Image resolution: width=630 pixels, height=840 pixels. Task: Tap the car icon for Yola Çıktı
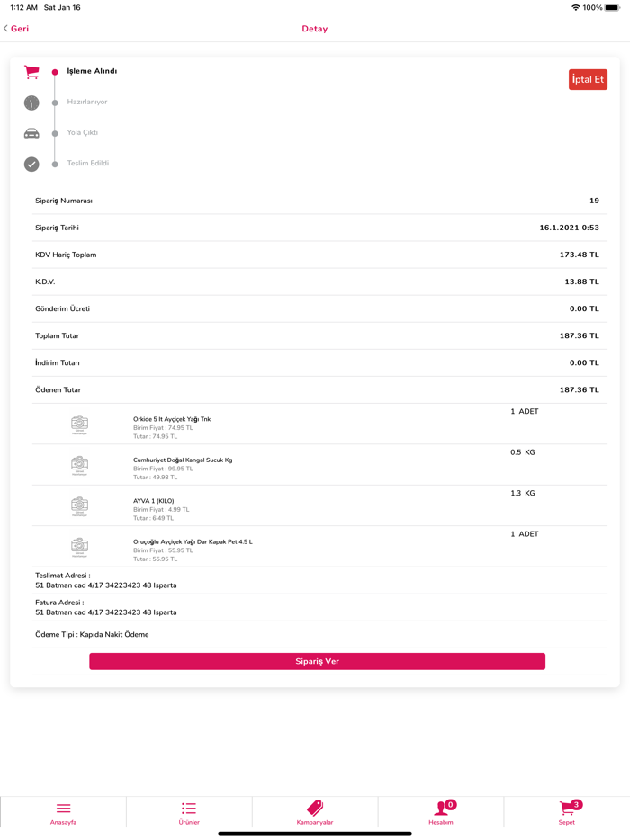pos(31,133)
